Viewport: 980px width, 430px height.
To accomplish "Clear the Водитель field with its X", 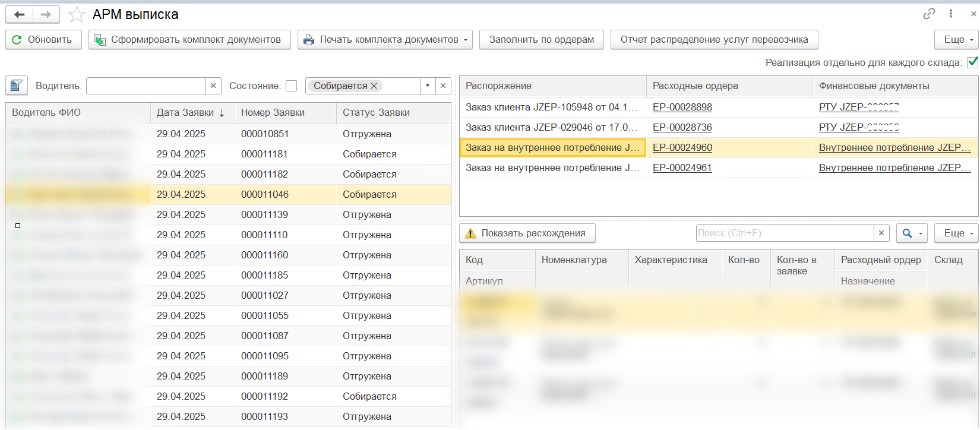I will coord(213,86).
